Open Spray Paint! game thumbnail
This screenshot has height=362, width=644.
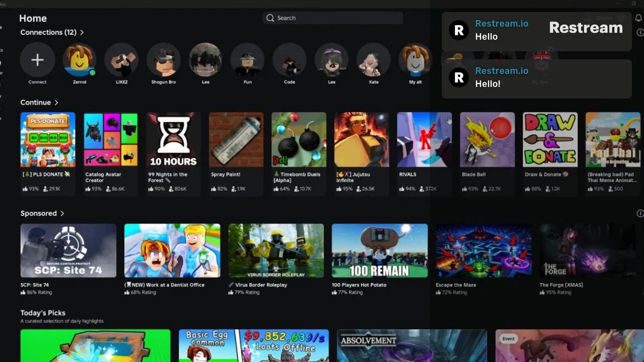(236, 139)
